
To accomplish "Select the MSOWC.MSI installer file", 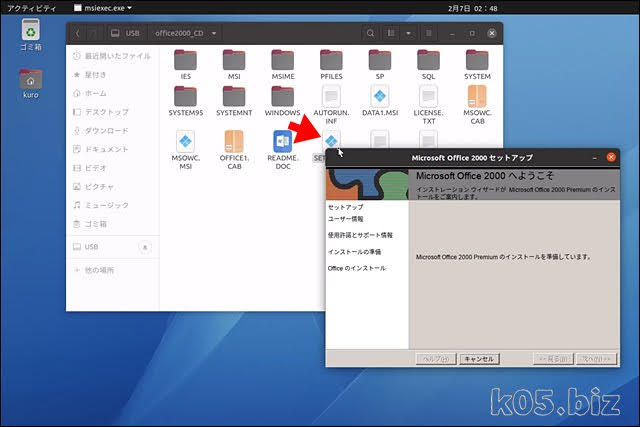I will tap(185, 149).
